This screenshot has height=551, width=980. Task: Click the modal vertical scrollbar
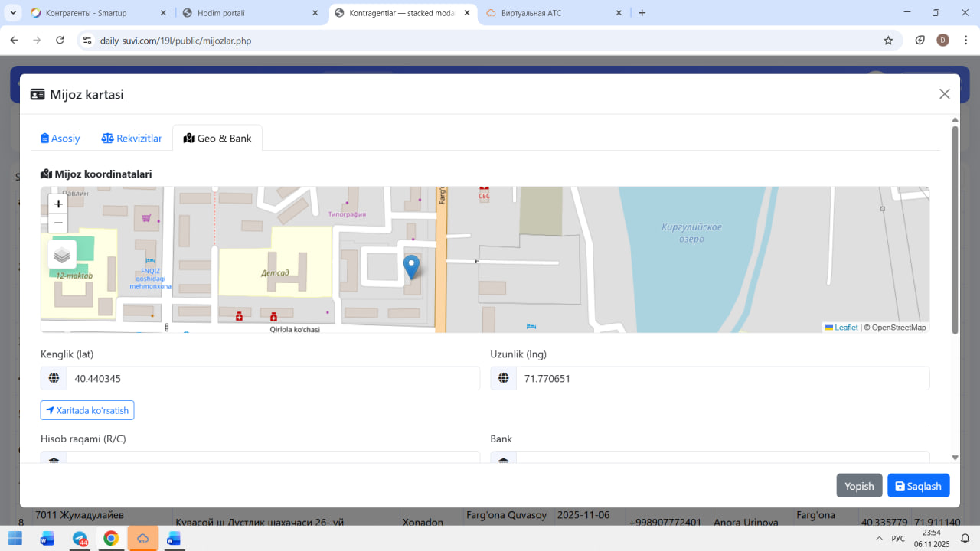click(x=955, y=230)
